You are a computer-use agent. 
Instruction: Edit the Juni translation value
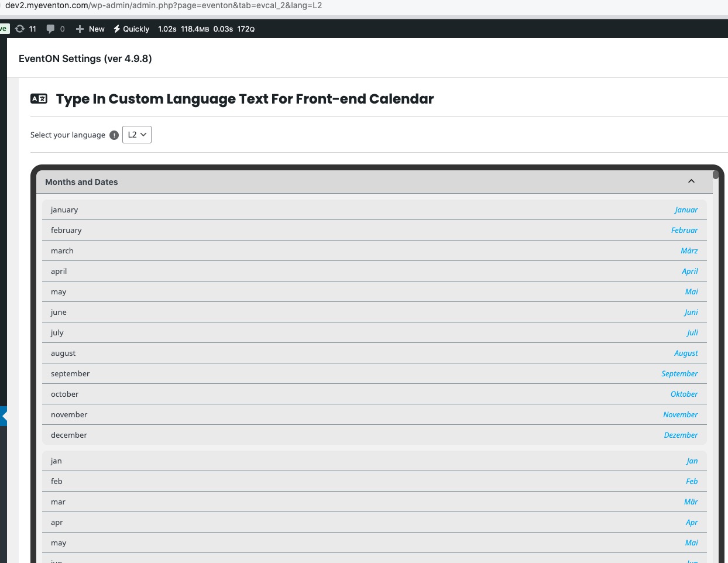click(691, 312)
